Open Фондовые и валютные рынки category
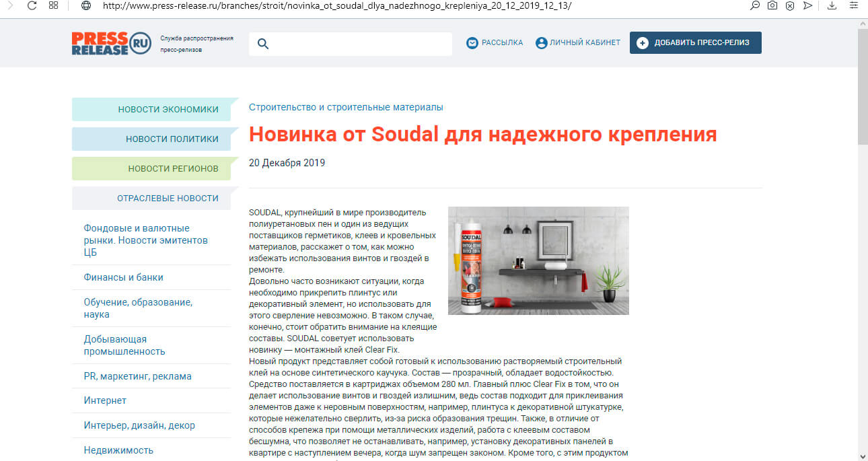Image resolution: width=868 pixels, height=461 pixels. [x=145, y=240]
